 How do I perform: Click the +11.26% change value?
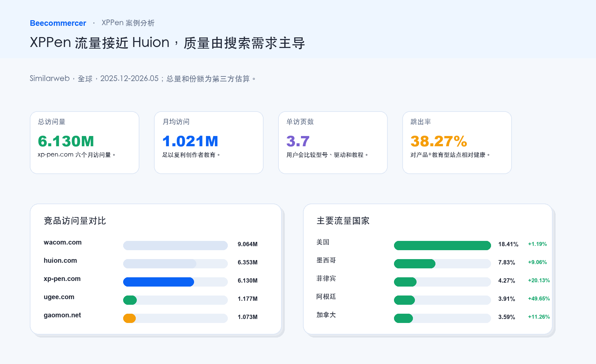539,317
